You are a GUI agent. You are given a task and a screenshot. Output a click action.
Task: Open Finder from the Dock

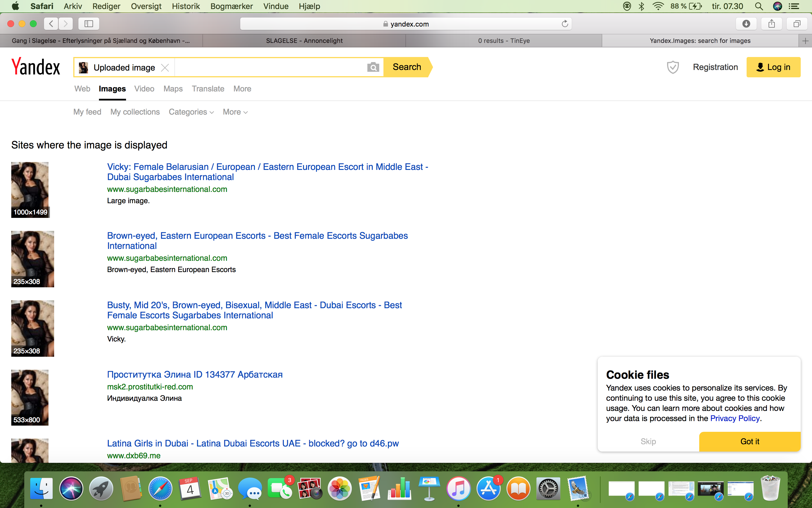click(41, 488)
